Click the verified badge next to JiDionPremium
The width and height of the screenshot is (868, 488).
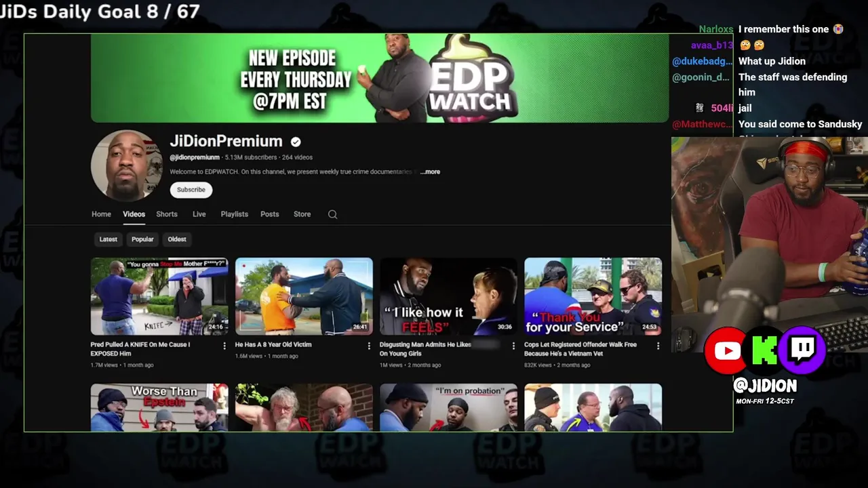296,142
